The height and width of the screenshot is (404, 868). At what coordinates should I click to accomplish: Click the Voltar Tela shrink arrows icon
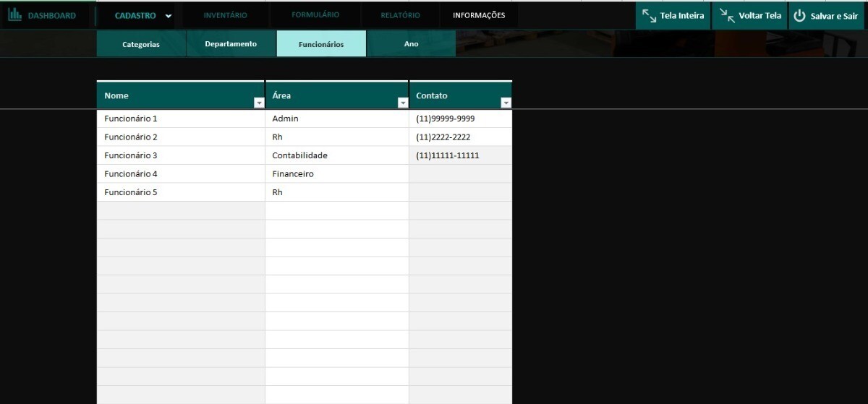click(726, 15)
